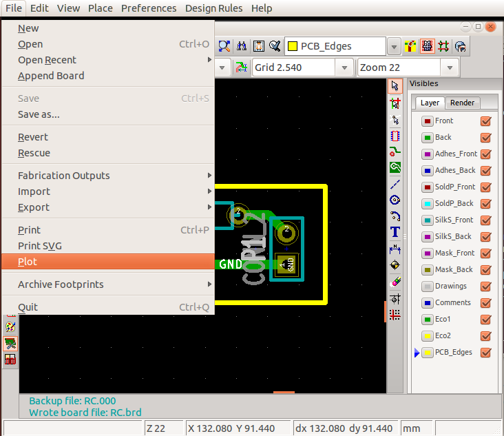The width and height of the screenshot is (504, 436).
Task: Toggle footprint mode toolbar icon
Action: click(427, 46)
